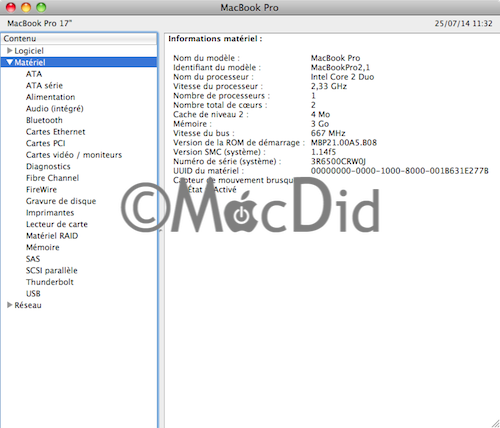Collapse the Matériel section triangle
Screen dimensions: 500x428
click(9, 62)
